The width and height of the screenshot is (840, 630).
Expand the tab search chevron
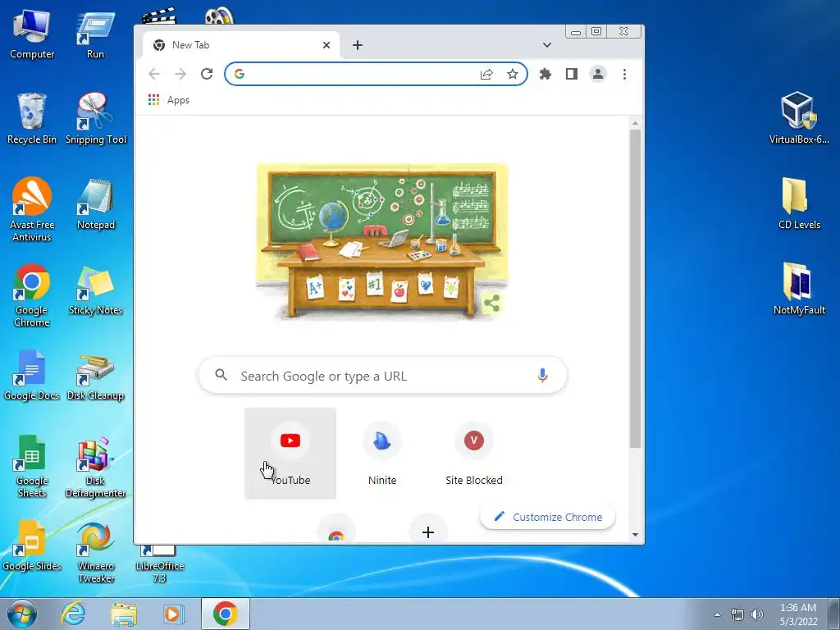coord(547,45)
